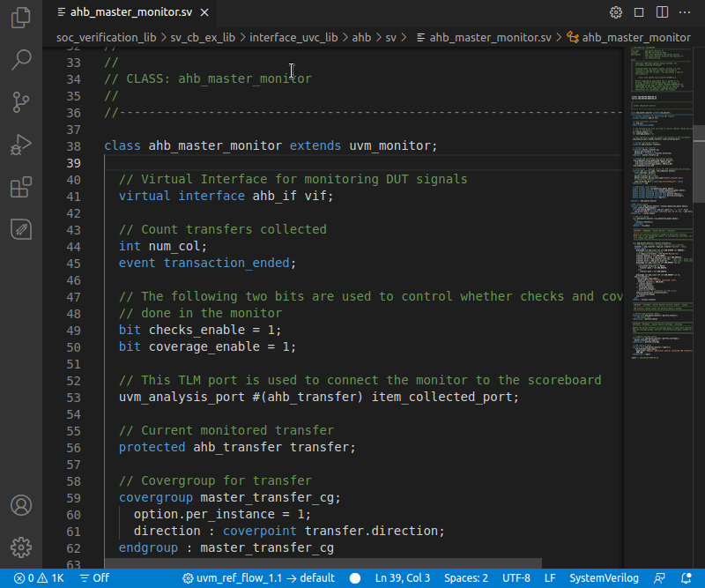Open the More Actions "..." menu
This screenshot has height=588, width=705.
(x=685, y=11)
